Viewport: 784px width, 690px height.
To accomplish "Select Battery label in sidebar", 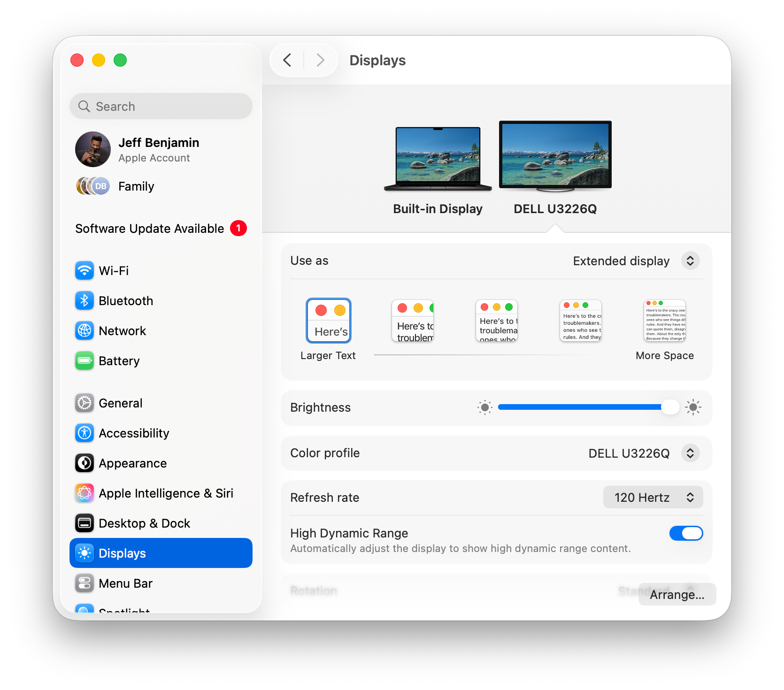I will click(x=119, y=361).
